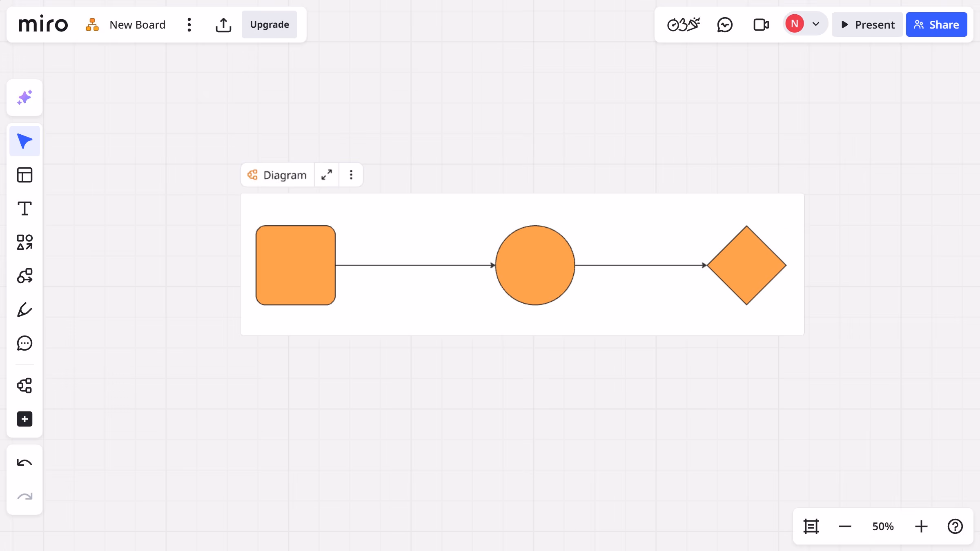Open the Diagram three-dot context menu
This screenshot has width=980, height=551.
tap(351, 175)
